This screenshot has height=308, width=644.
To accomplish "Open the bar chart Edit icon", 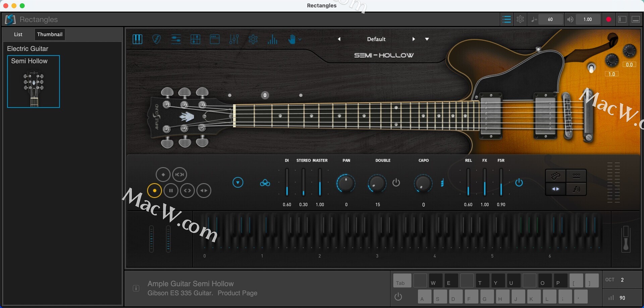I will pos(272,39).
